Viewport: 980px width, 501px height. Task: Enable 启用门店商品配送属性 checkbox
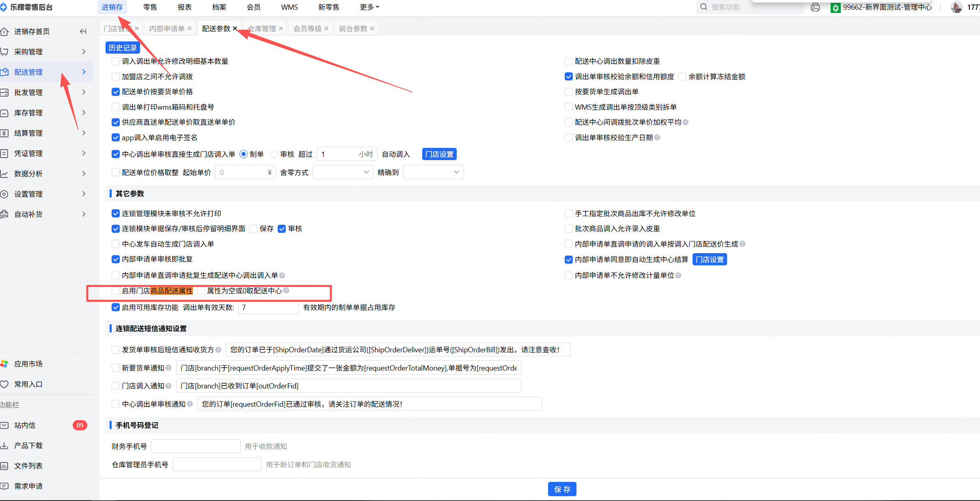pyautogui.click(x=116, y=291)
